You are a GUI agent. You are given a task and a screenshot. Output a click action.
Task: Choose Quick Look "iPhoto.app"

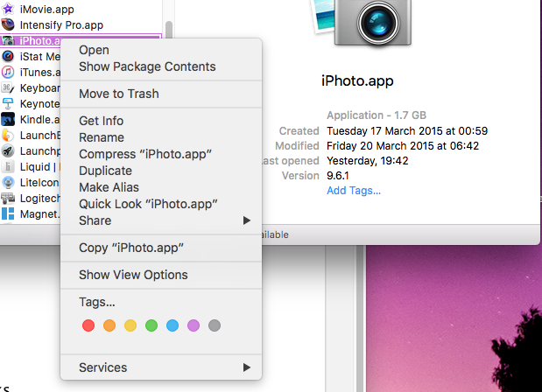[161, 204]
